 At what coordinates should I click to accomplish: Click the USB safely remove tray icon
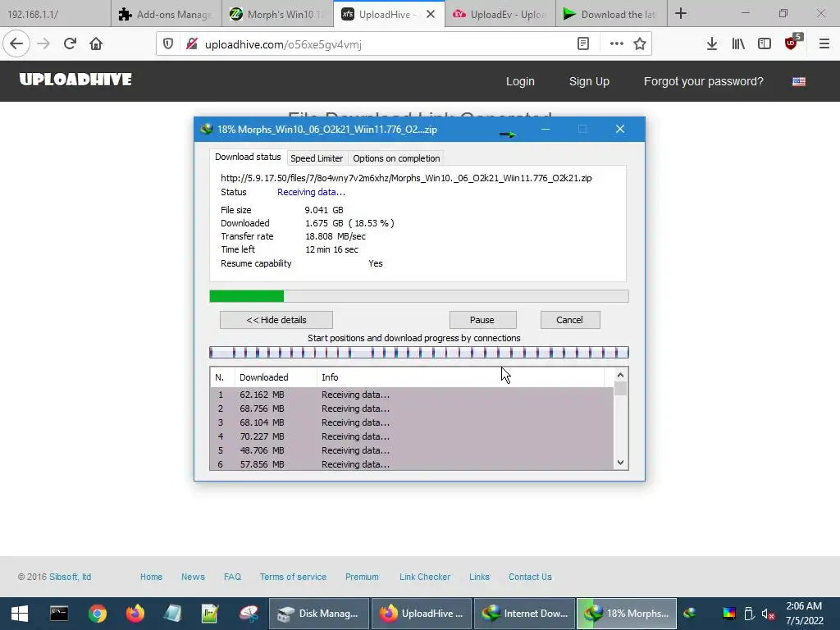click(x=749, y=614)
